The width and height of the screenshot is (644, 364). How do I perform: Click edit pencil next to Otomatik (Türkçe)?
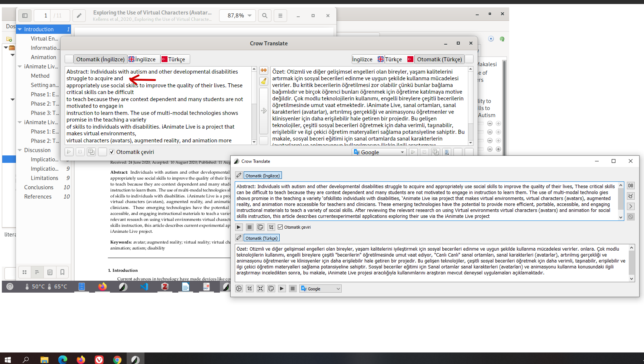click(x=239, y=238)
